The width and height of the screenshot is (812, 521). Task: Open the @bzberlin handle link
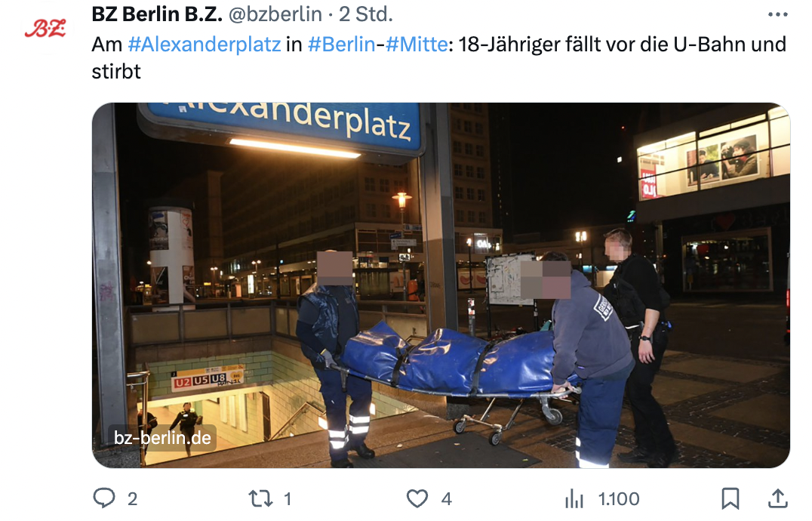(275, 14)
